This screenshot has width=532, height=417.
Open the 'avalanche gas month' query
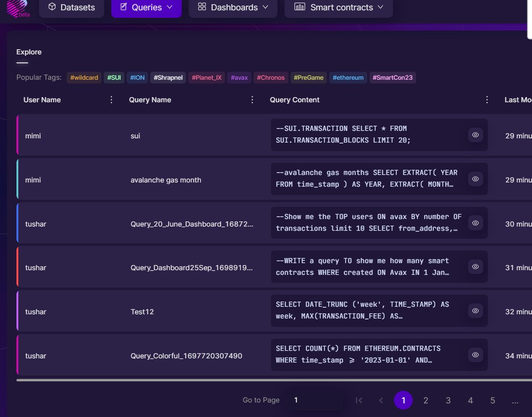pyautogui.click(x=166, y=180)
